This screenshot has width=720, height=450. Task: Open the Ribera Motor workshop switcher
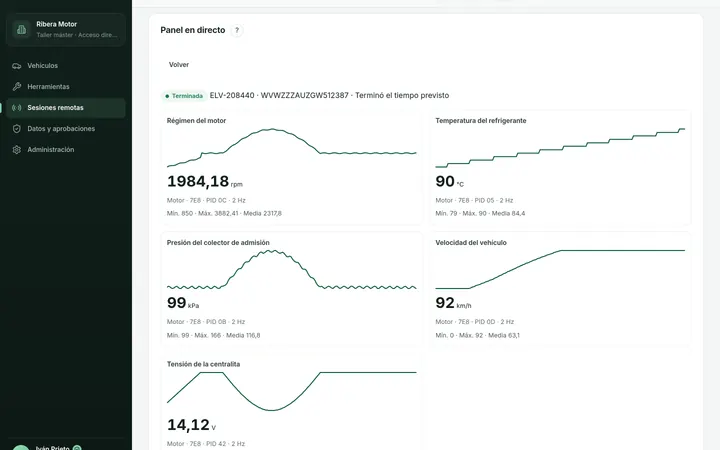[66, 29]
